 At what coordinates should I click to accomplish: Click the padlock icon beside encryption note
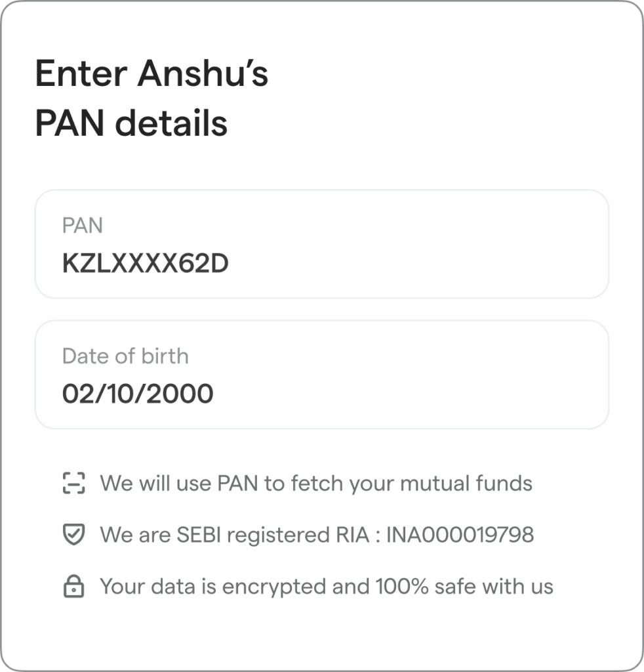[73, 587]
